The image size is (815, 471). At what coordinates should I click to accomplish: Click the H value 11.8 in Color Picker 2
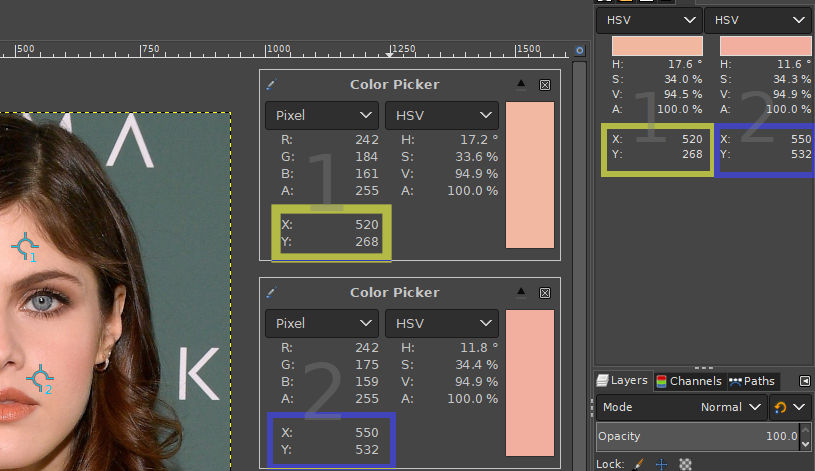point(478,348)
